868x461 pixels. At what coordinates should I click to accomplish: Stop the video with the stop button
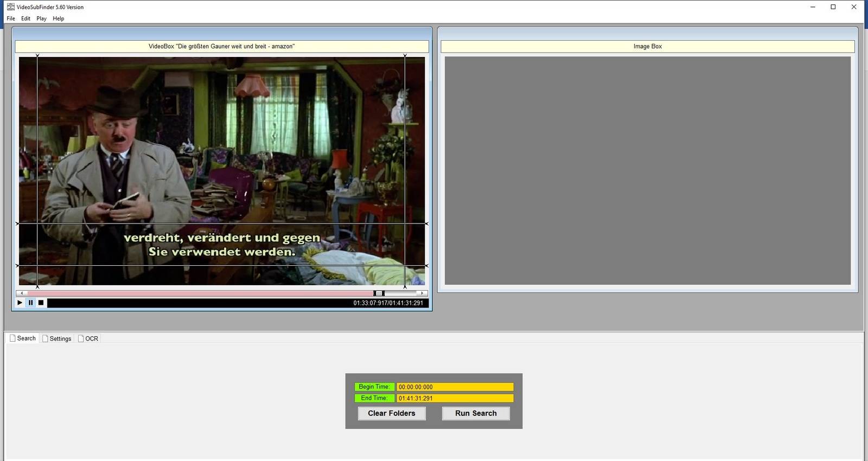41,303
